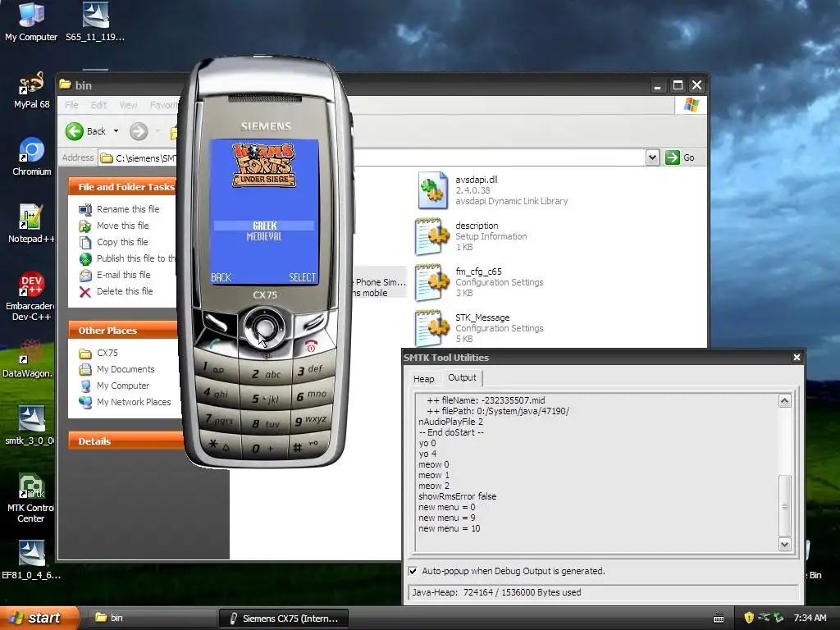Image resolution: width=840 pixels, height=630 pixels.
Task: Click the Go button
Action: click(680, 157)
